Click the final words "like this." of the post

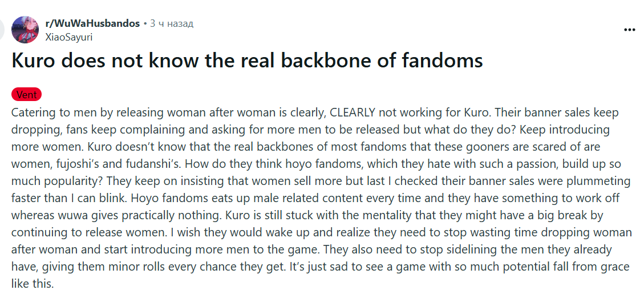pyautogui.click(x=33, y=284)
